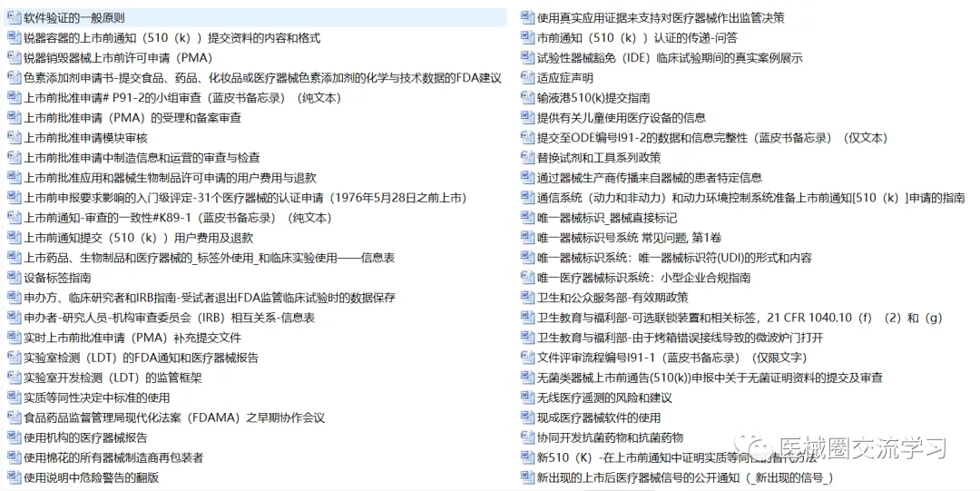The image size is (980, 491).
Task: Select the 色素添加剂申请书 file name
Action: (262, 78)
